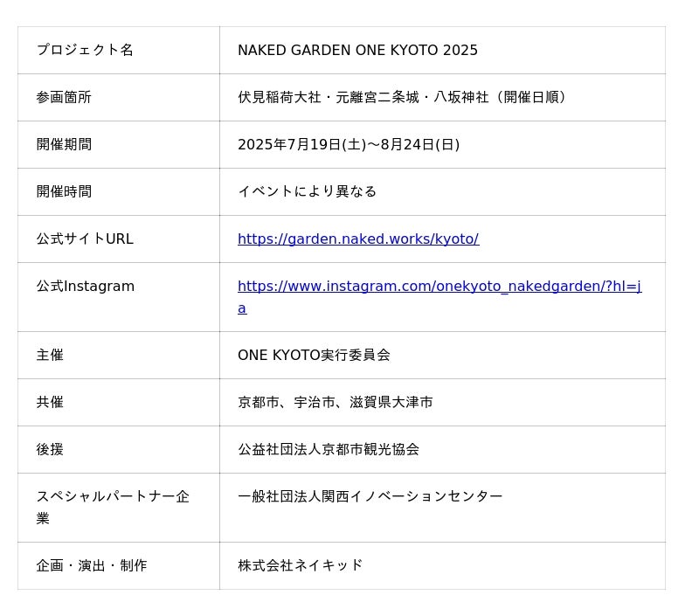Image resolution: width=699 pixels, height=616 pixels.
Task: Click the プロジェクト名 label cell
Action: click(x=85, y=50)
